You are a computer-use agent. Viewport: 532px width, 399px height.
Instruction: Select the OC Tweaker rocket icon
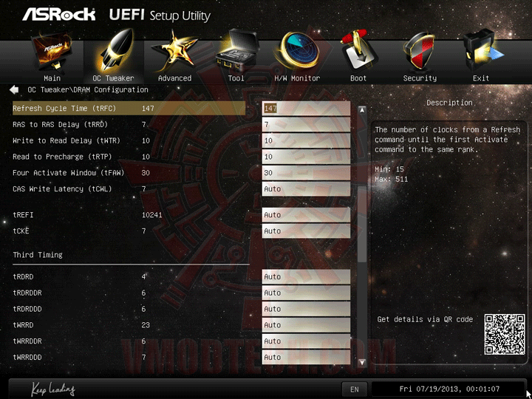point(114,51)
